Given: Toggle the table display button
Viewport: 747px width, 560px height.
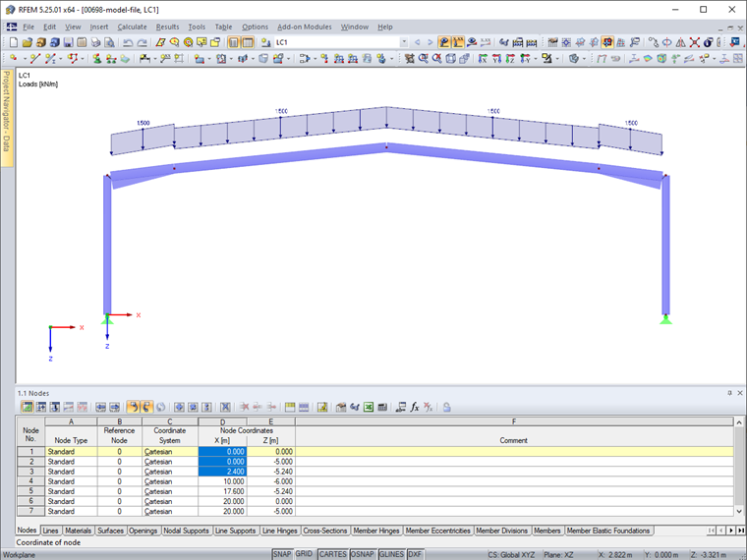Looking at the screenshot, I should tap(248, 42).
